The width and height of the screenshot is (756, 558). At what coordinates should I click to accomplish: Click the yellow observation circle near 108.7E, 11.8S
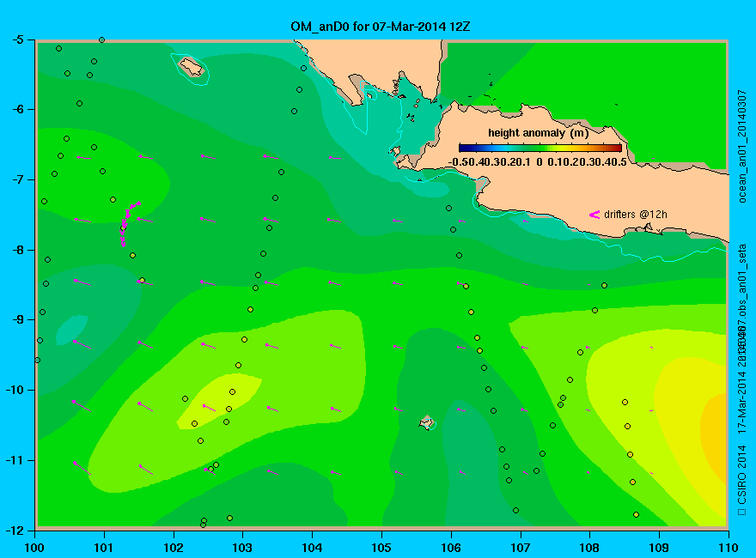point(636,514)
